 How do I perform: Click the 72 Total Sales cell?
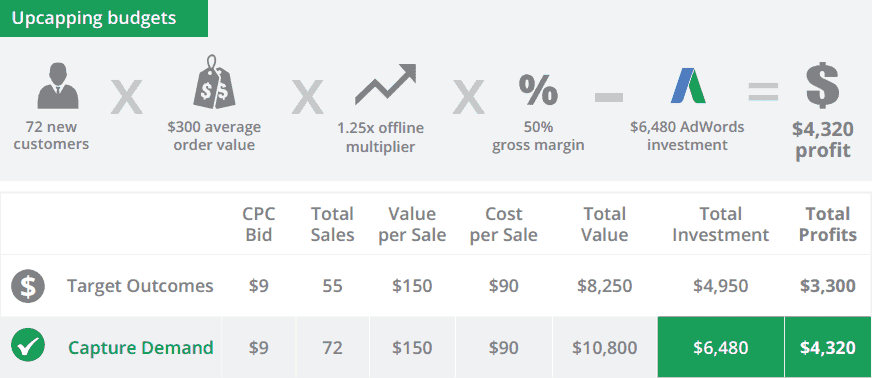click(x=333, y=348)
